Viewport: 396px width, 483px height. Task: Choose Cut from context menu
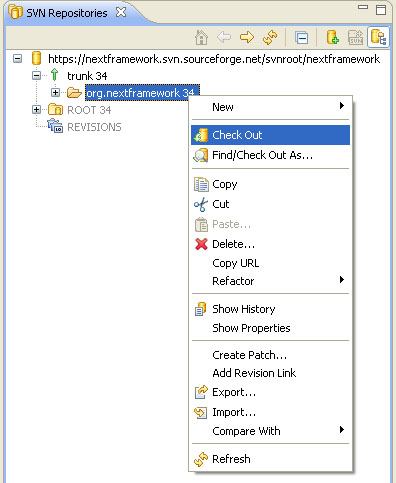(271, 204)
